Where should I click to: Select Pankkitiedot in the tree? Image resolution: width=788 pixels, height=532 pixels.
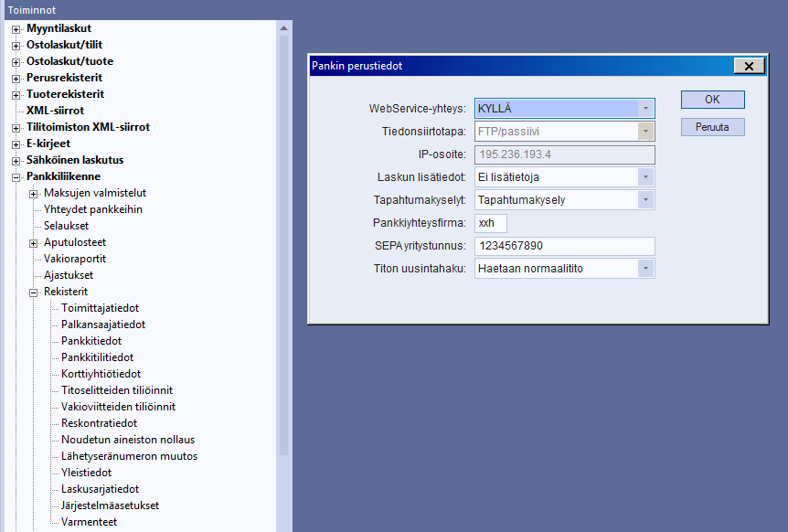click(x=91, y=341)
